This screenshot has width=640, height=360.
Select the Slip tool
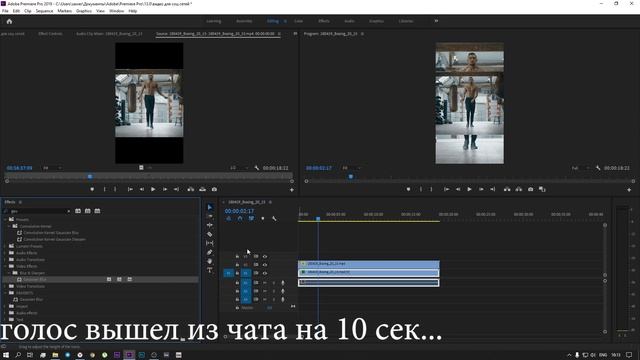(210, 243)
